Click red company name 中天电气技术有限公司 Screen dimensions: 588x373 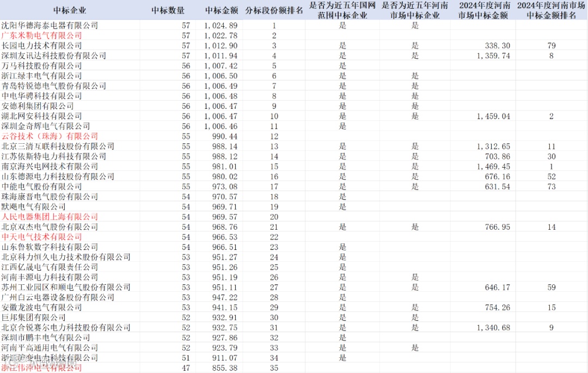point(41,237)
